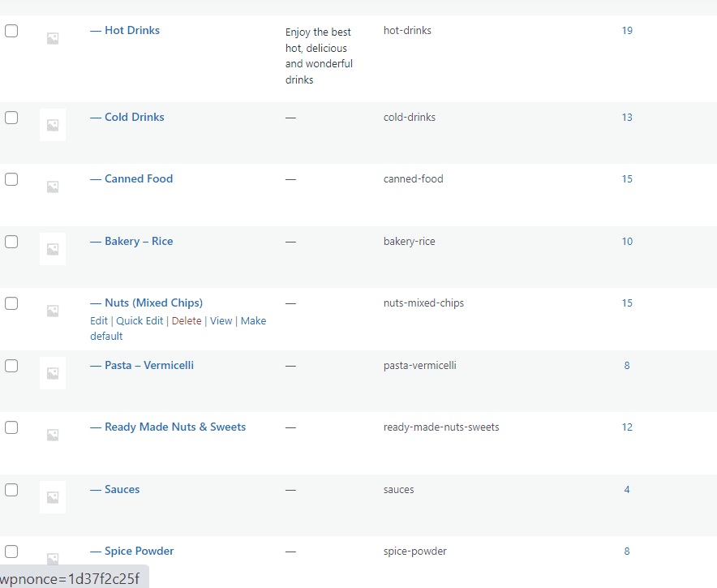Delete the Nuts (Mixed Chips) category
The image size is (717, 588).
click(187, 321)
